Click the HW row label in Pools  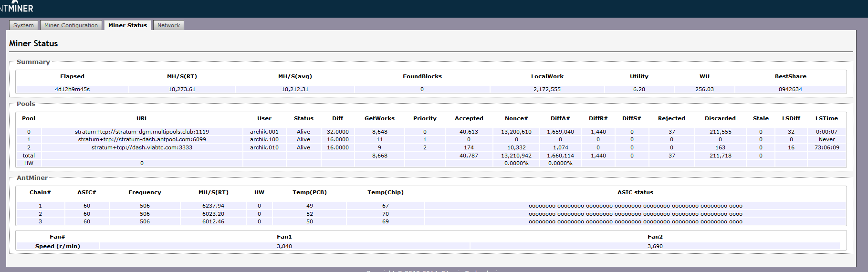pyautogui.click(x=29, y=163)
